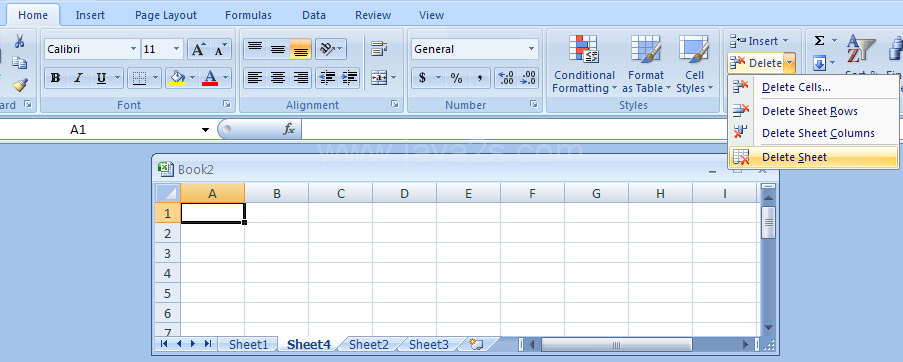Click Increase Decimal
The width and height of the screenshot is (903, 362).
(506, 78)
